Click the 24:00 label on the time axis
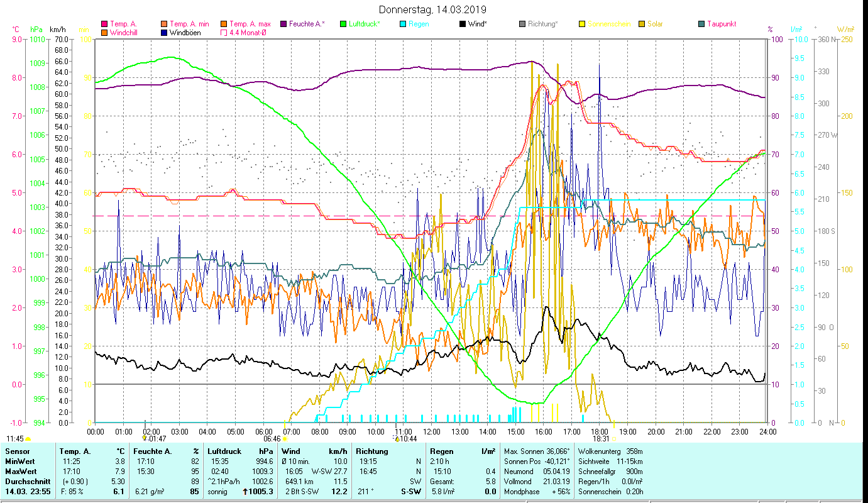 click(768, 431)
